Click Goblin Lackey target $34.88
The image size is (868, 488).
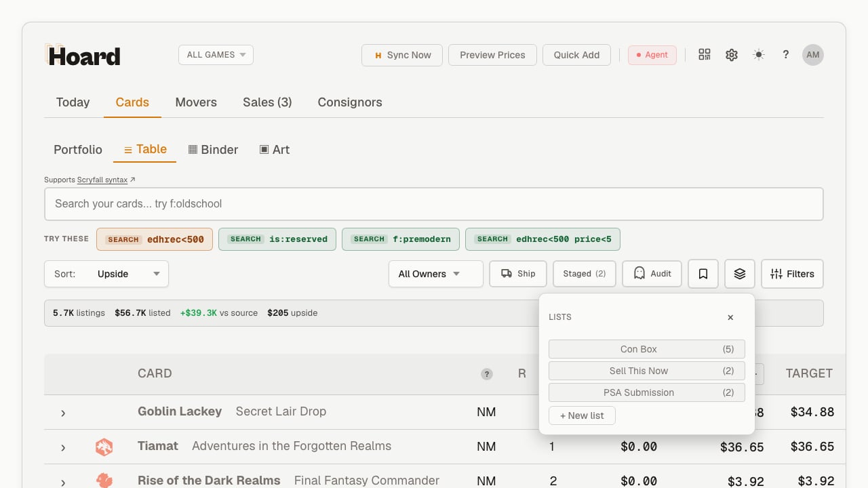(x=812, y=412)
